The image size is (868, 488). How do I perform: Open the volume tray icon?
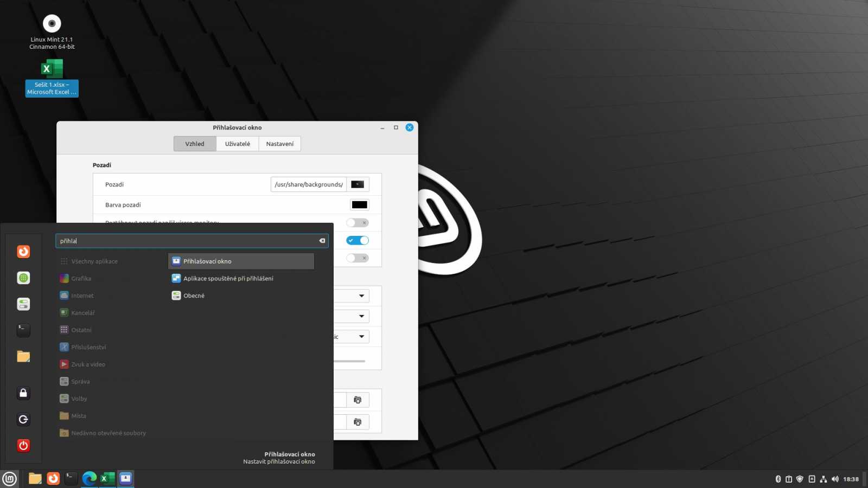835,479
